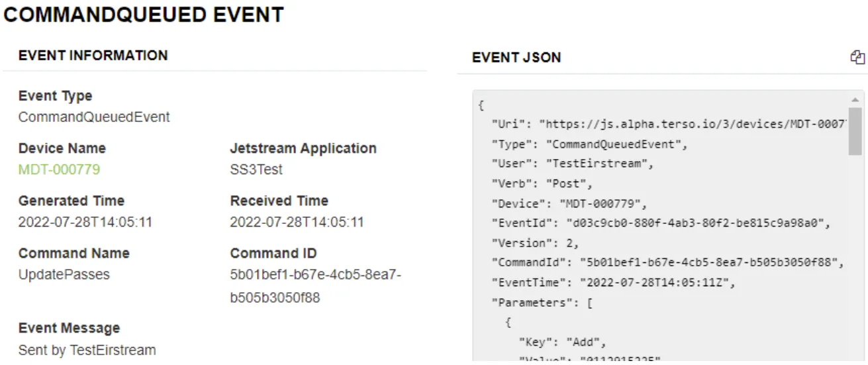Viewport: 868px width, 365px height.
Task: Click the EventId line in JSON
Action: pyautogui.click(x=660, y=223)
